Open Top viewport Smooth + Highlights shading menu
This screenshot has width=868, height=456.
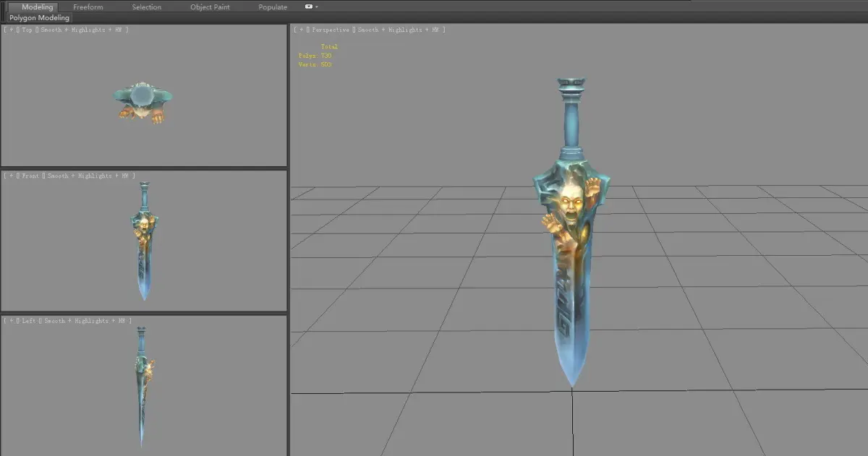point(82,30)
